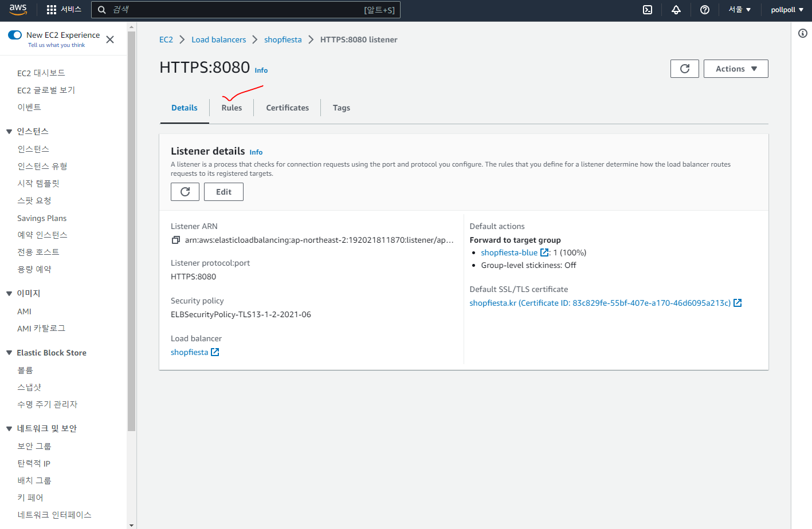812x529 pixels.
Task: Open the notifications bell
Action: [676, 10]
